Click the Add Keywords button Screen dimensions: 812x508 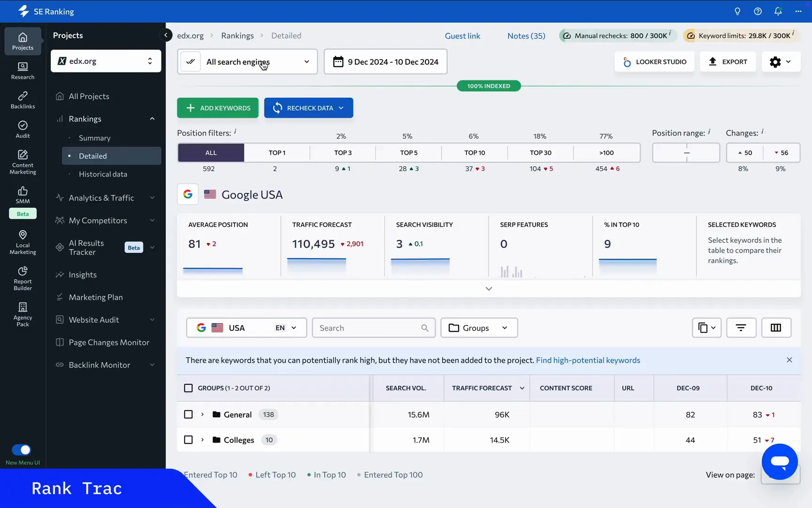tap(218, 108)
